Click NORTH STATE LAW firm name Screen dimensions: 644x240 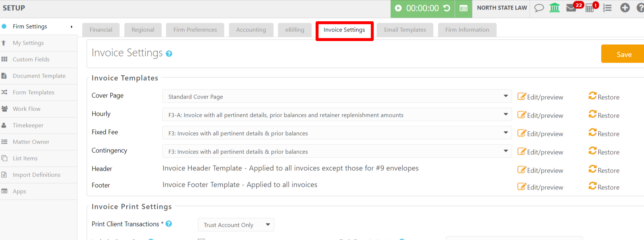502,8
